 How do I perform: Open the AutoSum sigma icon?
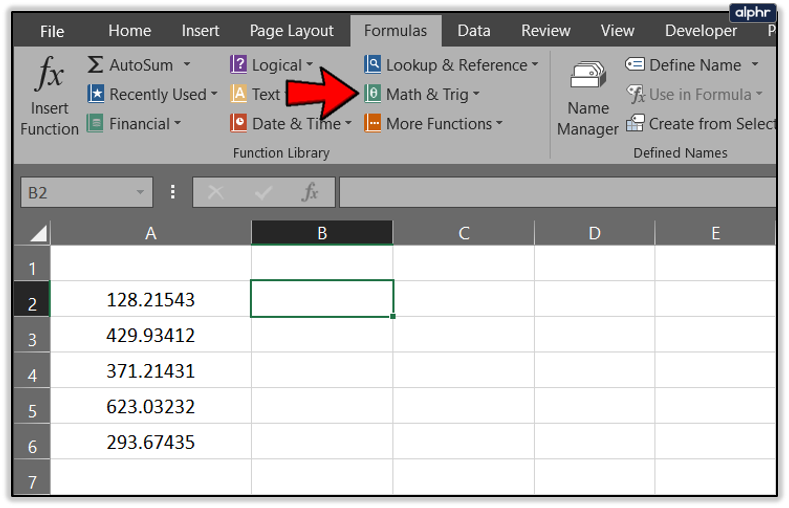coord(95,65)
